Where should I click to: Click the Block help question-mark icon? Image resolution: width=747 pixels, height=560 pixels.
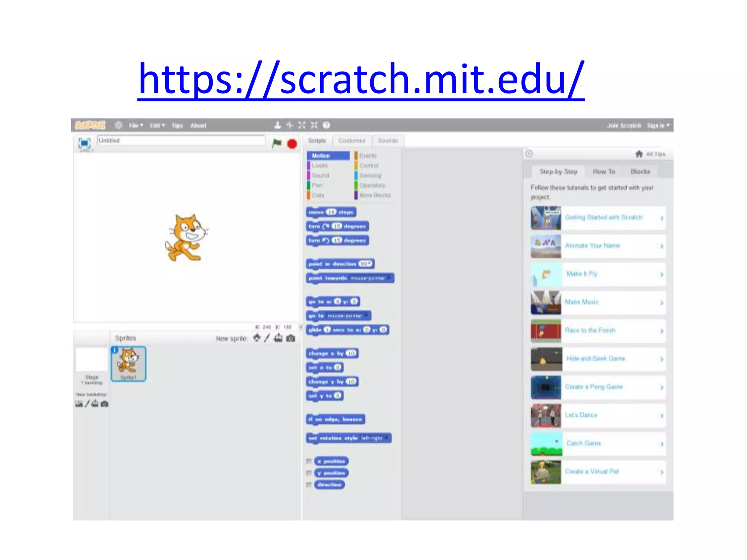(326, 125)
